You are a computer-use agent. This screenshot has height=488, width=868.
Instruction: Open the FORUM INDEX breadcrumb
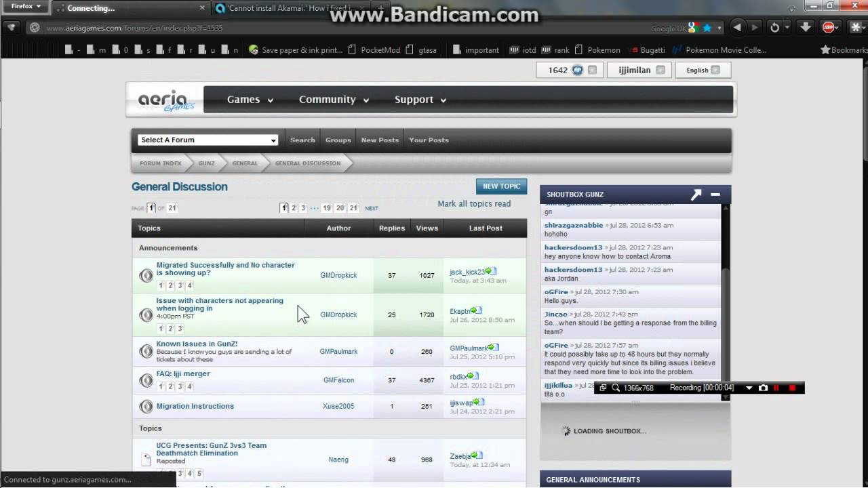pos(161,163)
